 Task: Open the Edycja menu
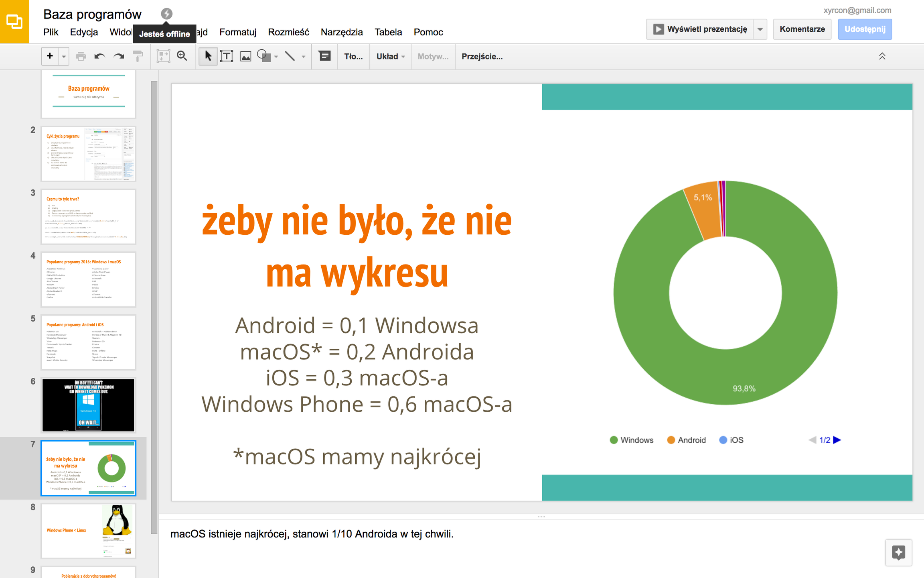(84, 32)
